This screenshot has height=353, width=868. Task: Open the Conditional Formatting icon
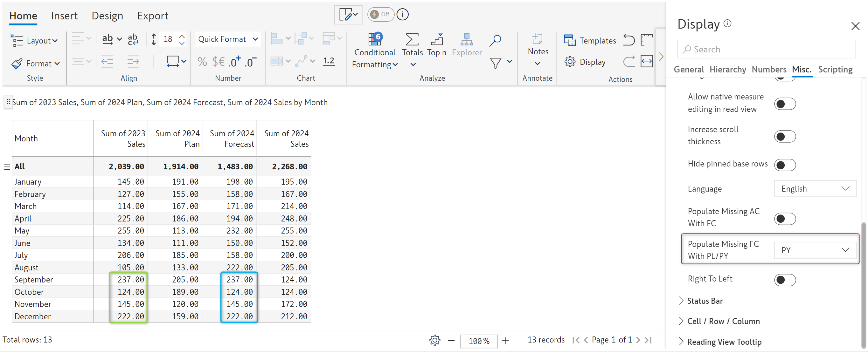(375, 39)
